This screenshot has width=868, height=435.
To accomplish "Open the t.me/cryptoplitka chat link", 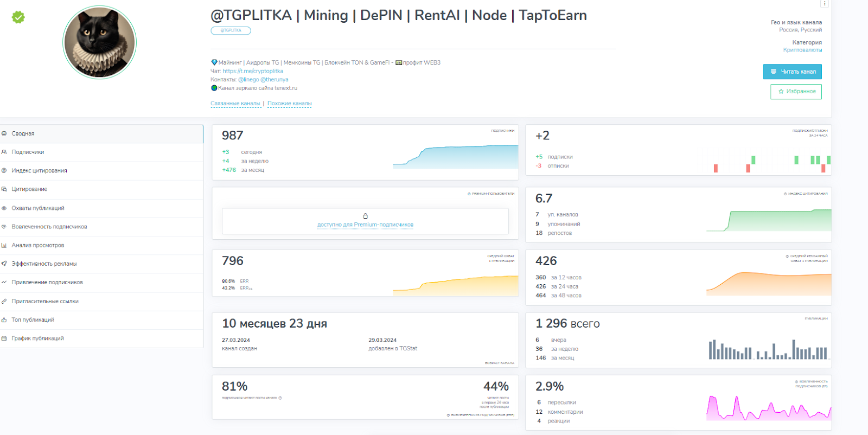I will click(x=253, y=71).
